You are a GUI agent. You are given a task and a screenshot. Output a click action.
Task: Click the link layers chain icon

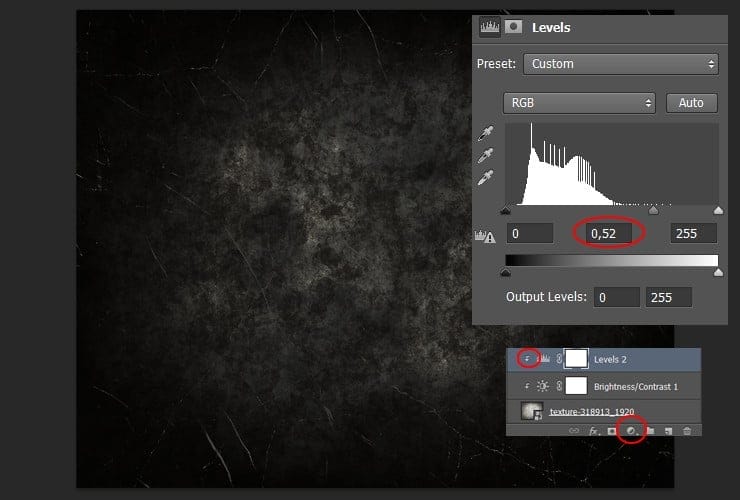574,430
